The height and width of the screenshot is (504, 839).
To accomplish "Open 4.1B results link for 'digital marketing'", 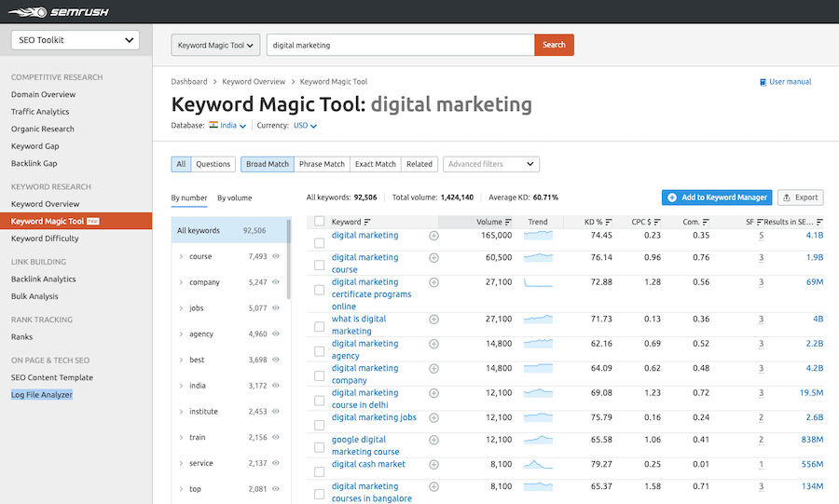I will 815,235.
